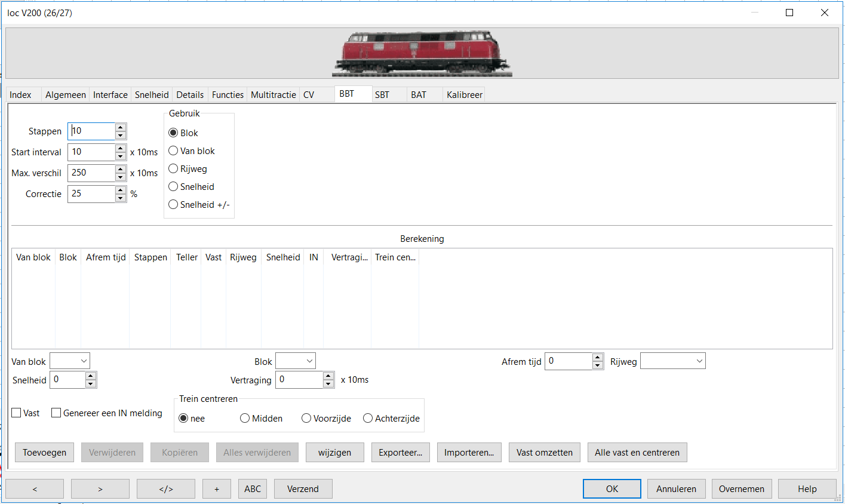Choose Midden for Trein centreren

245,419
